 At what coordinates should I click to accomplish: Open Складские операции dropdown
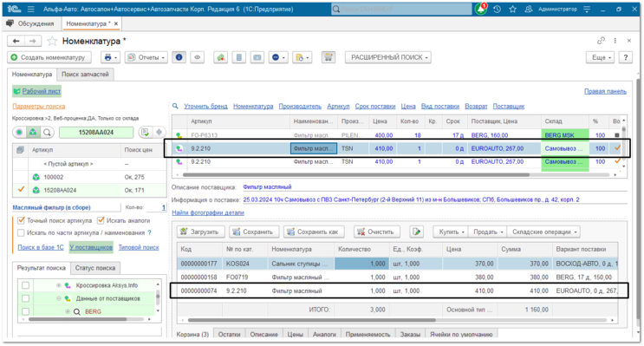click(x=543, y=232)
